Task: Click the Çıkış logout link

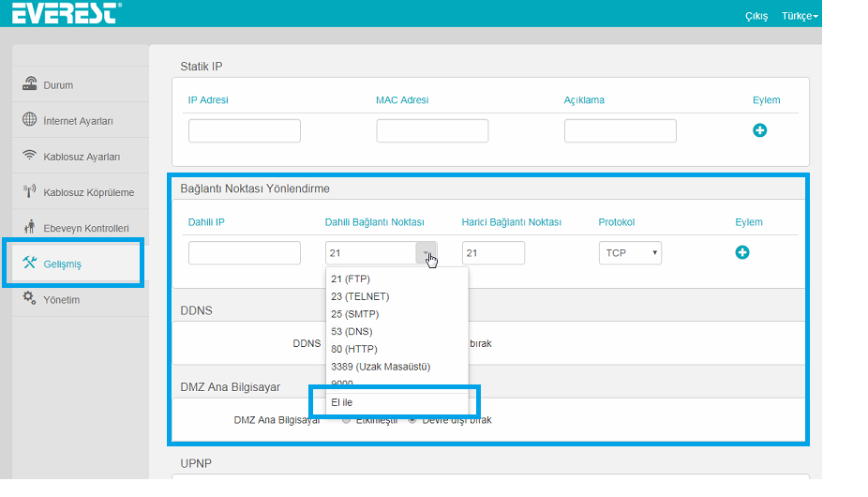Action: pos(756,16)
